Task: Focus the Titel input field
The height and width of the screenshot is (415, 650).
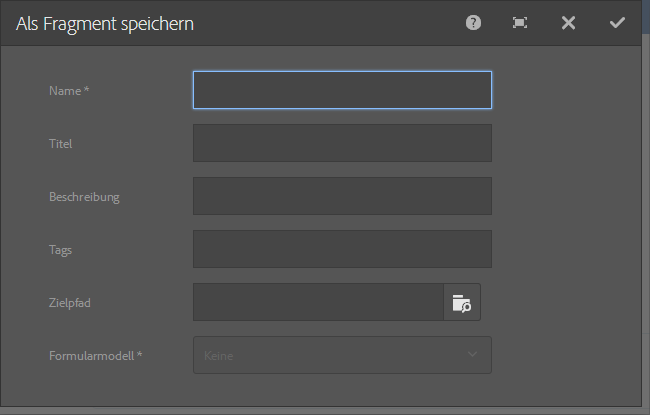Action: click(x=342, y=143)
